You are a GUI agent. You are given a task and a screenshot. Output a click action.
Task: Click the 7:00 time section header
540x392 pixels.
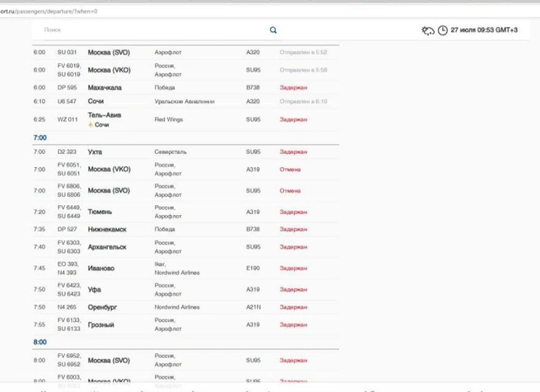pos(40,138)
